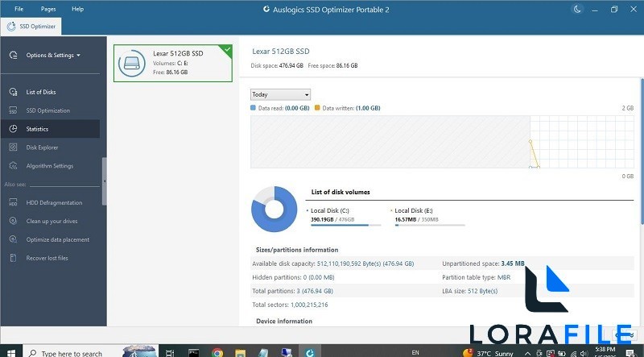Viewport: 644px width, 357px height.
Task: Click the LBA size: 512 Byte(s) text
Action: pos(470,291)
